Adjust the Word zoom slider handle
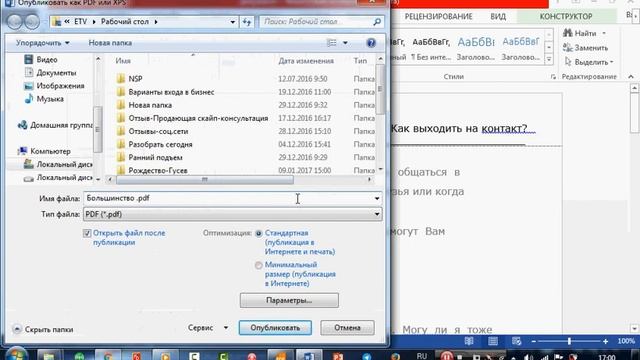The height and width of the screenshot is (360, 640). [x=569, y=341]
